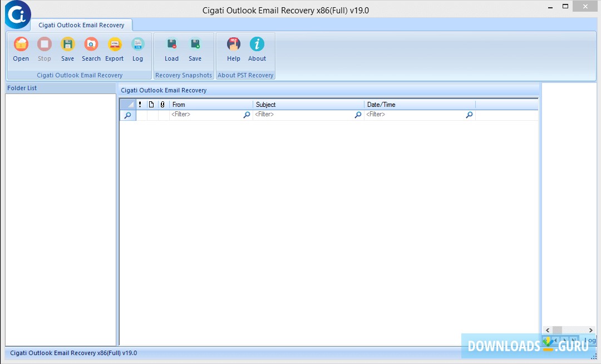This screenshot has height=364, width=601.
Task: Sort messages by the attachment paperclip column
Action: (162, 104)
